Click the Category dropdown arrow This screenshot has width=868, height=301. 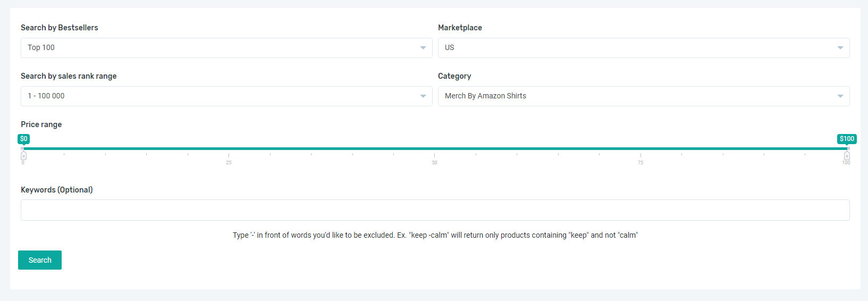coord(840,96)
